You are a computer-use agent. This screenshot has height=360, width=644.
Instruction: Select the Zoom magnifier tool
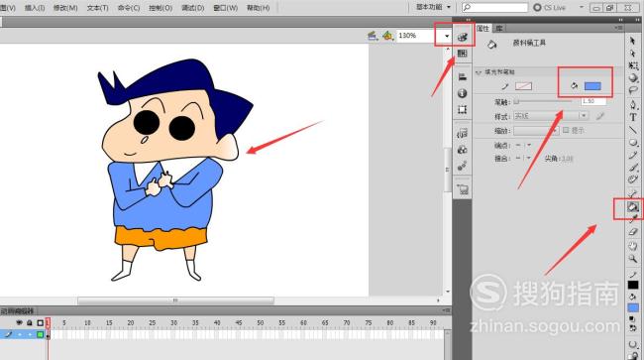pos(633,259)
